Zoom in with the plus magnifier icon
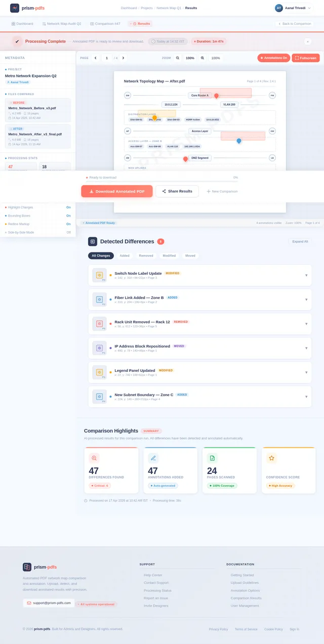Viewport: 324px width, 644px height. pyautogui.click(x=202, y=58)
